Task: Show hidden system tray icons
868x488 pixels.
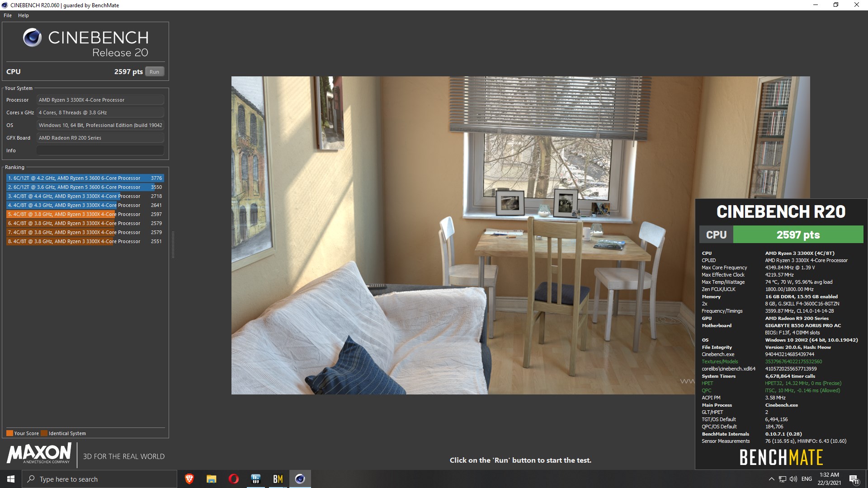Action: pos(771,479)
